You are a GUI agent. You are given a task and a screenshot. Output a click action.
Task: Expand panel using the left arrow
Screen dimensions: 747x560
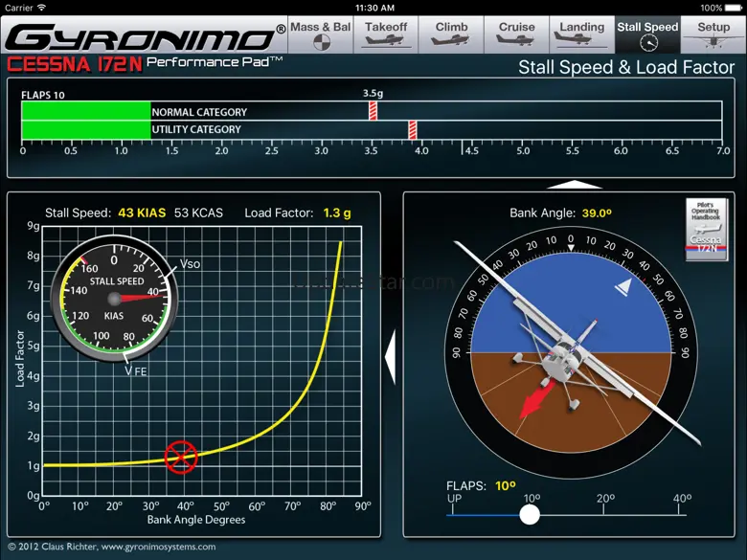coord(390,357)
